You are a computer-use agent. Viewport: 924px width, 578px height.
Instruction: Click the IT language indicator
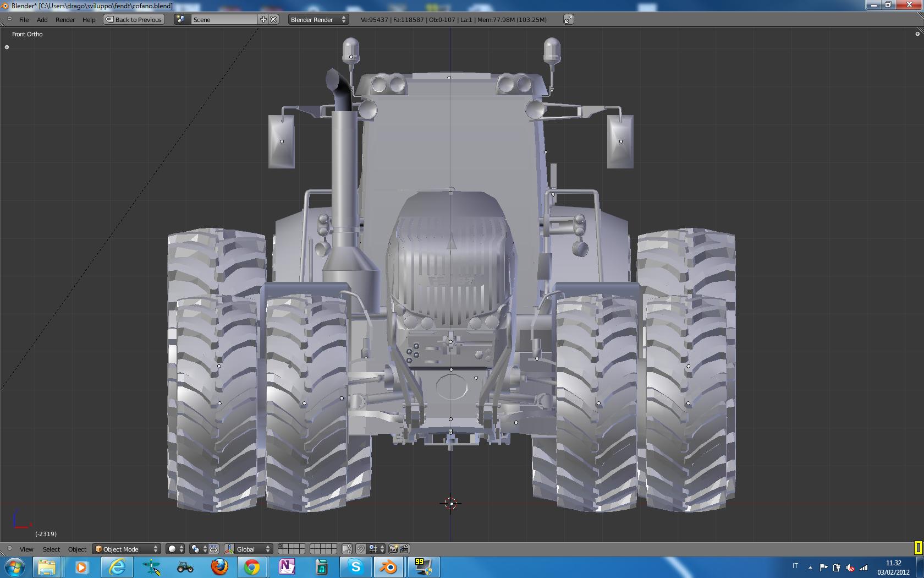795,566
